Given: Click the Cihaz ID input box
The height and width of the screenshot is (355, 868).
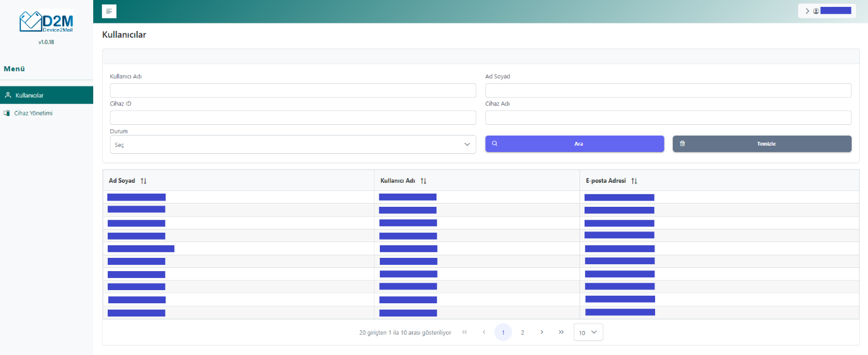Looking at the screenshot, I should point(293,117).
